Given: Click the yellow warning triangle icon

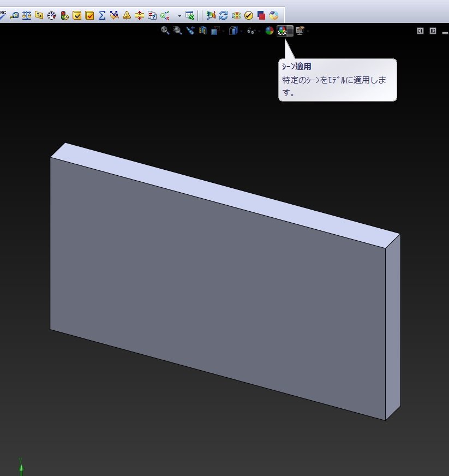Looking at the screenshot, I should pyautogui.click(x=127, y=15).
